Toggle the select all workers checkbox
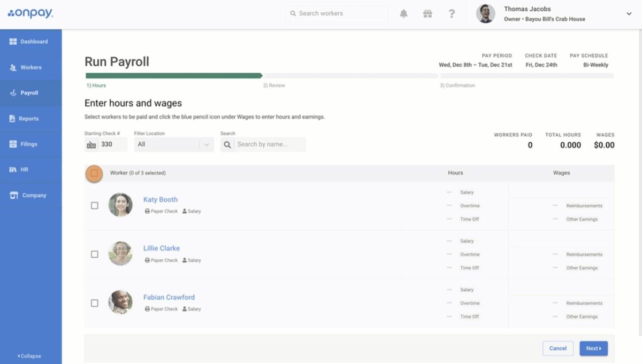This screenshot has height=364, width=642. point(94,173)
